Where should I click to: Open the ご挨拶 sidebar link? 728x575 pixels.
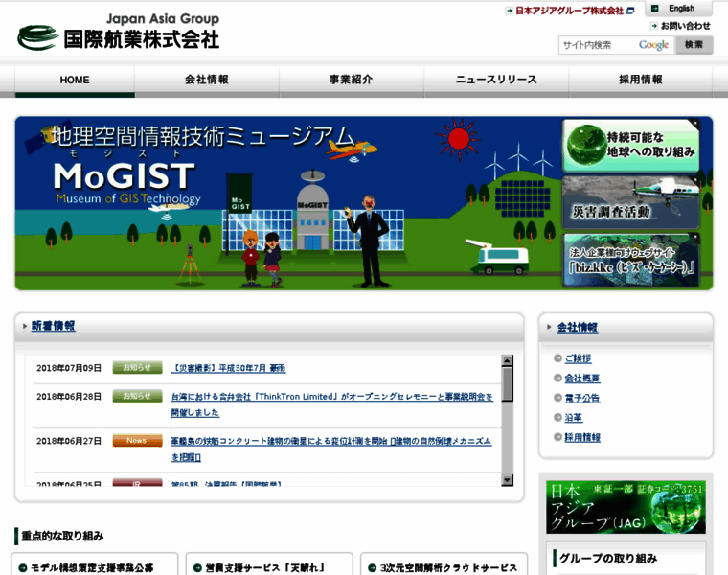578,358
